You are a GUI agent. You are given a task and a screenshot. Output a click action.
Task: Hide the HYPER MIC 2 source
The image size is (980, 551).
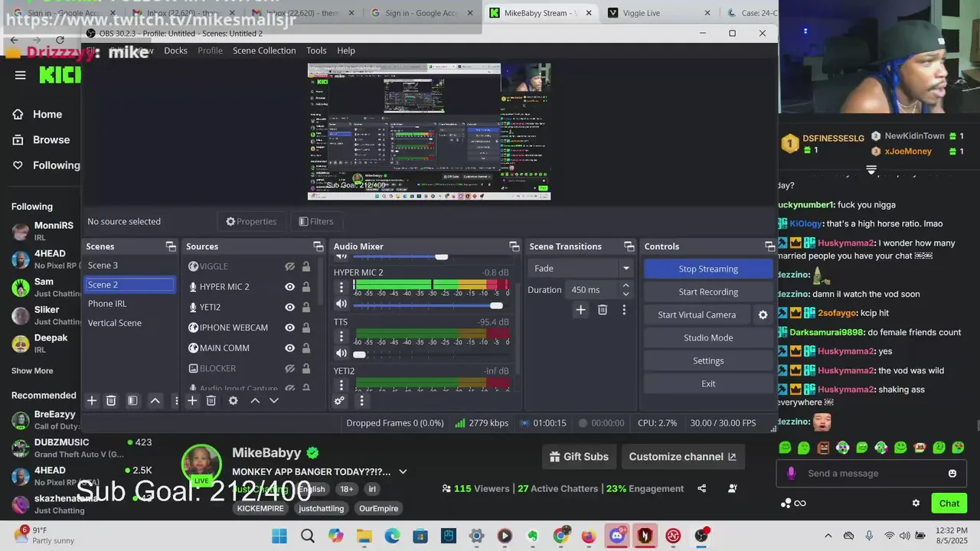click(x=289, y=287)
